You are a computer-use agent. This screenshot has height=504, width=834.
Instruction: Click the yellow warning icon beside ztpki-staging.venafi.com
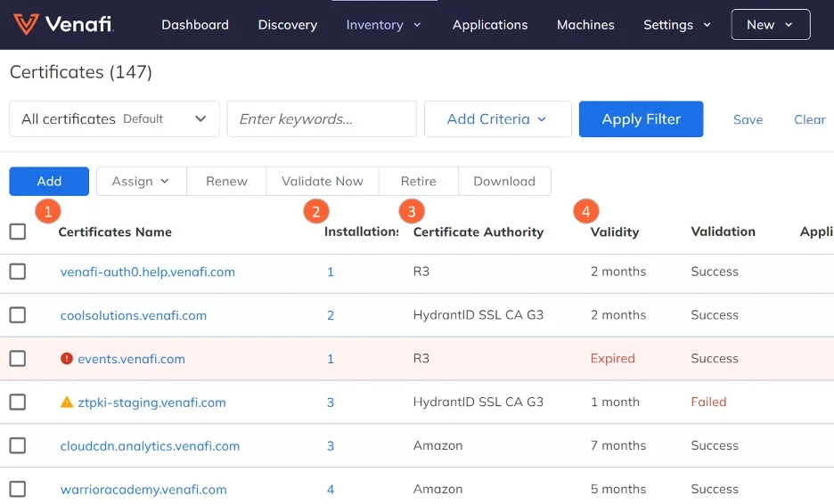pos(67,402)
